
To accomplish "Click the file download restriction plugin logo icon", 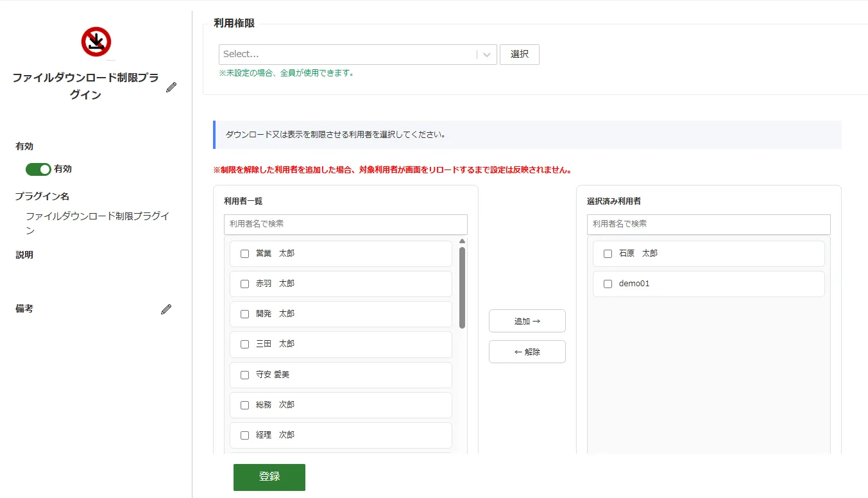I will [96, 42].
